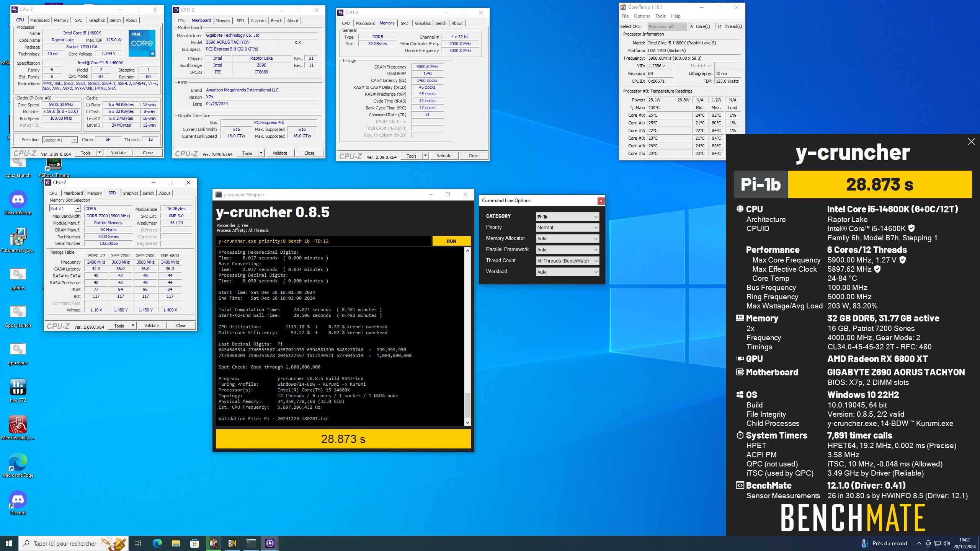Launch hwi_772 desktop icon
Image resolution: width=980 pixels, height=551 pixels.
coord(18,390)
